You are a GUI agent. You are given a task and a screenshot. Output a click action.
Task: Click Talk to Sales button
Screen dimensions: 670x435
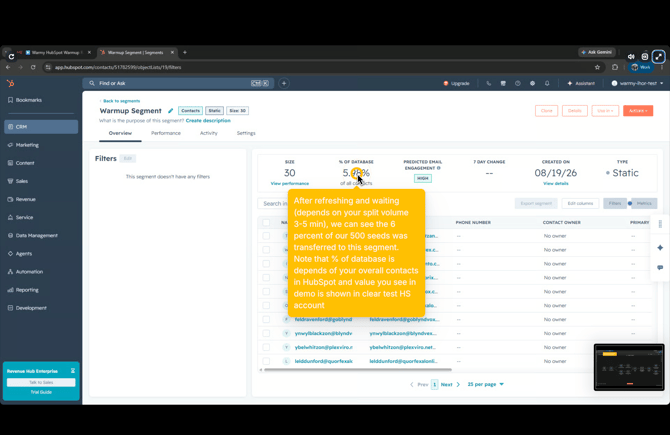point(41,382)
